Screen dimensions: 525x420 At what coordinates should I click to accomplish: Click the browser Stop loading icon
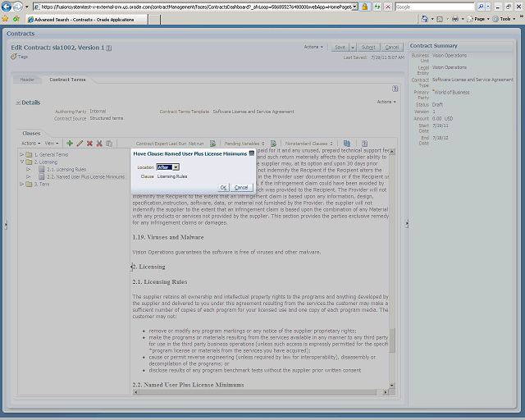(x=388, y=7)
